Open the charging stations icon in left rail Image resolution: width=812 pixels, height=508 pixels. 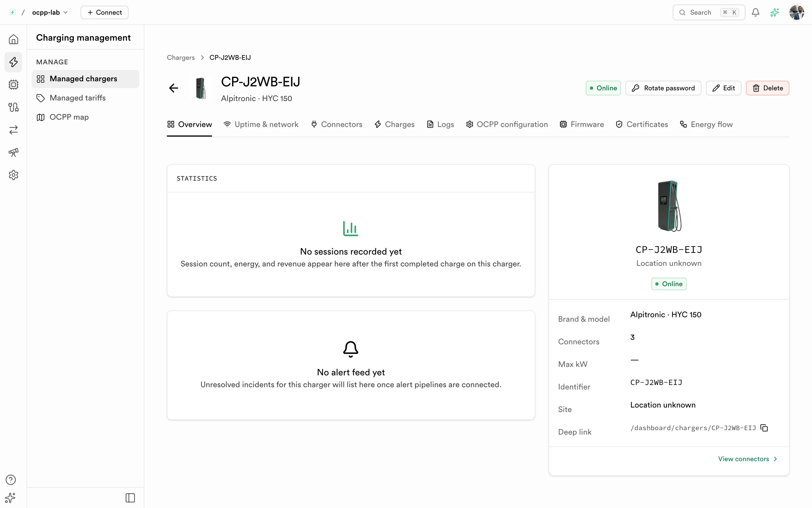tap(14, 107)
